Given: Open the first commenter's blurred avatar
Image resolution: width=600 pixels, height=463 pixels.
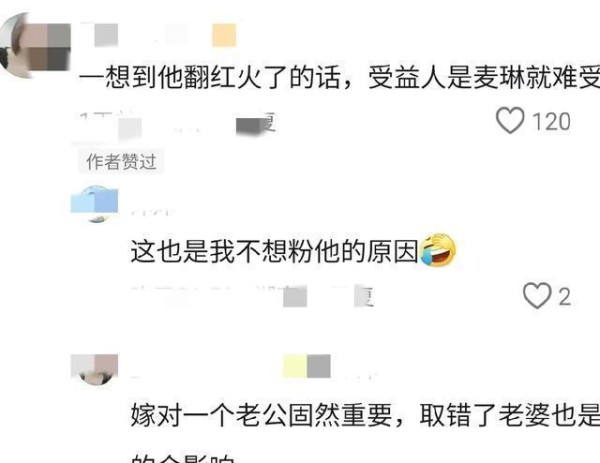Looking at the screenshot, I should pos(35,45).
